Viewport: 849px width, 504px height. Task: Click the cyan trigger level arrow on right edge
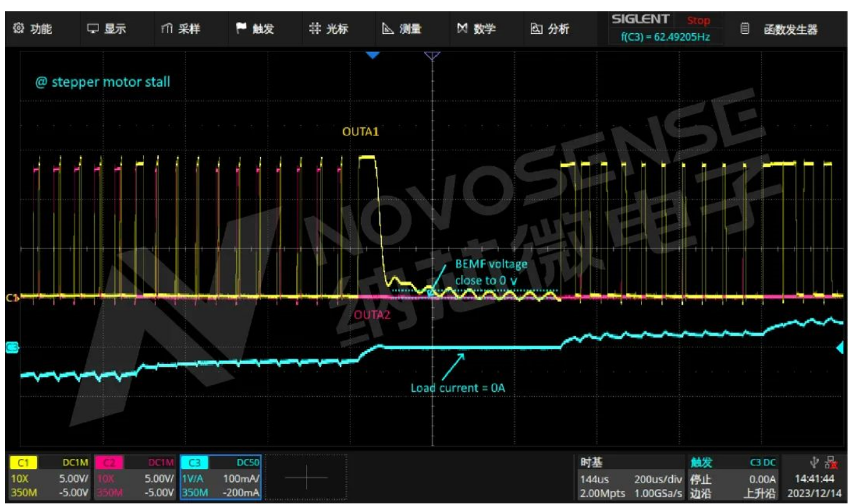point(841,348)
